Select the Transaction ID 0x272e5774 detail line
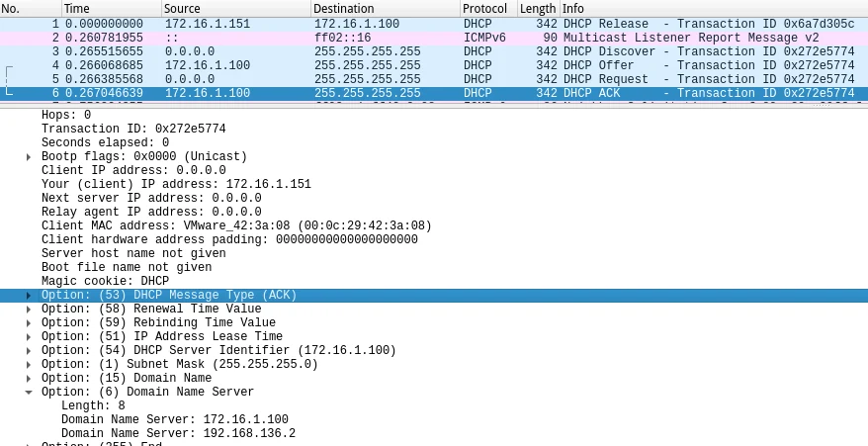The image size is (868, 446). (133, 130)
